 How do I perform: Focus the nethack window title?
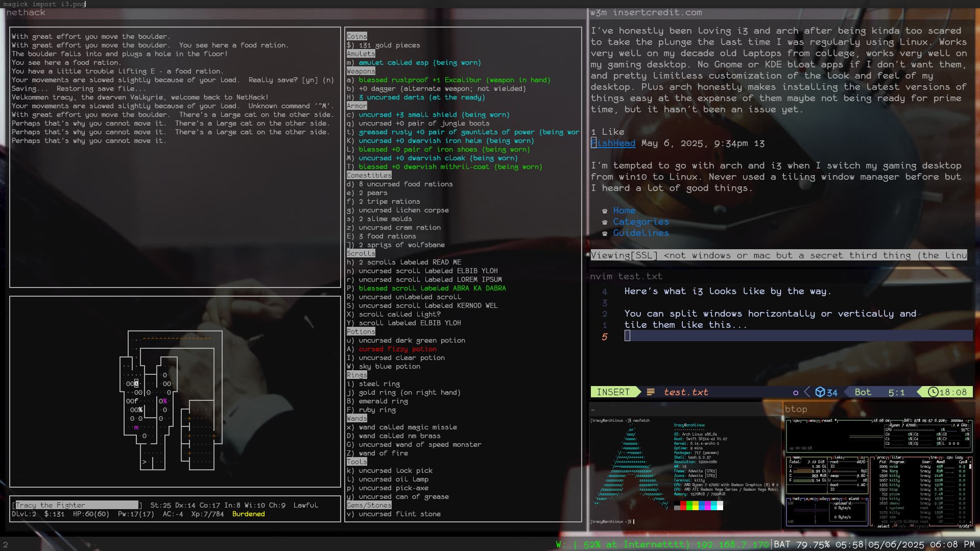[x=26, y=13]
